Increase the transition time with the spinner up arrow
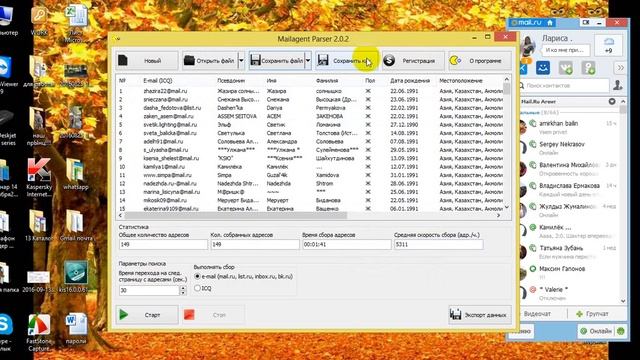 point(183,288)
